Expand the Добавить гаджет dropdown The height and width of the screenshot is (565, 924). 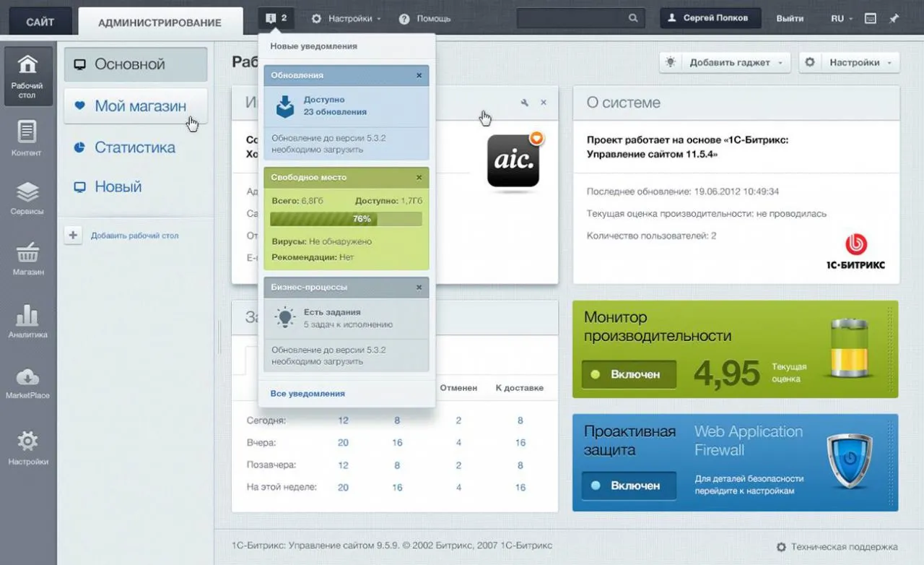click(725, 63)
